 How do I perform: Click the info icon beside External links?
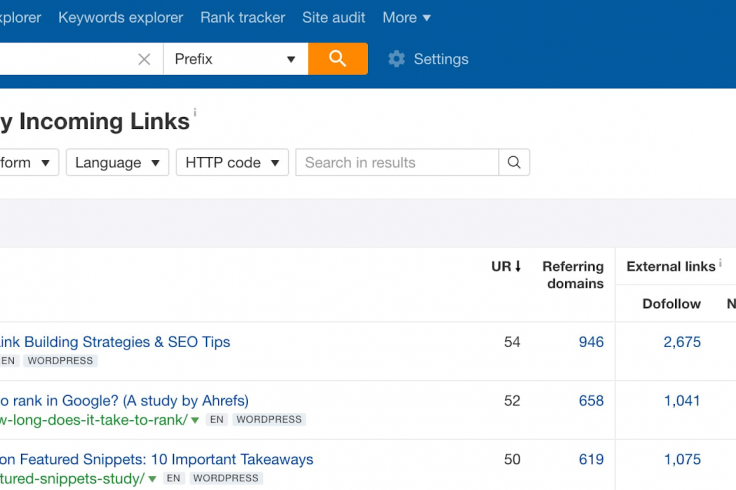click(x=721, y=262)
